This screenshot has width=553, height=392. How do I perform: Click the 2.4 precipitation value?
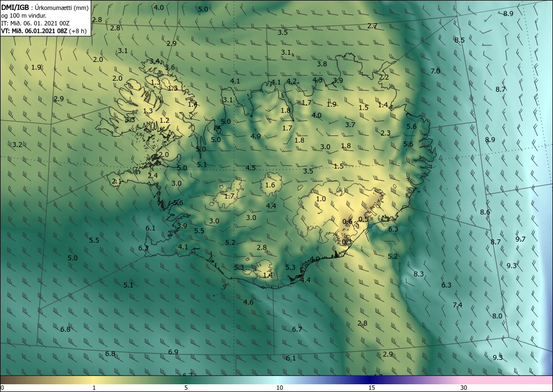pyautogui.click(x=153, y=176)
